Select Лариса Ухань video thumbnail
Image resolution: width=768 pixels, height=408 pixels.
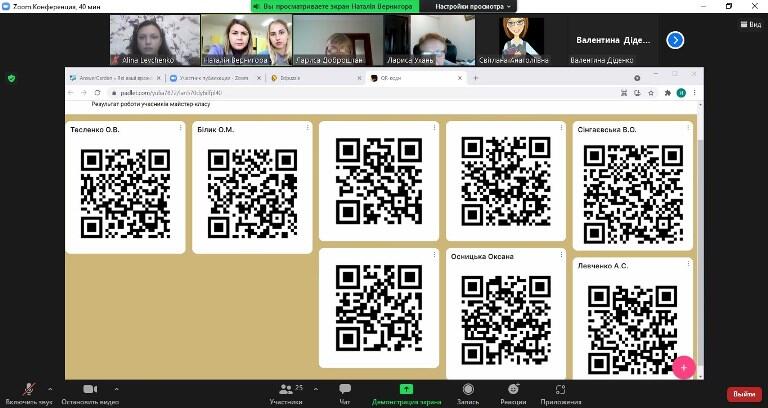[x=429, y=40]
